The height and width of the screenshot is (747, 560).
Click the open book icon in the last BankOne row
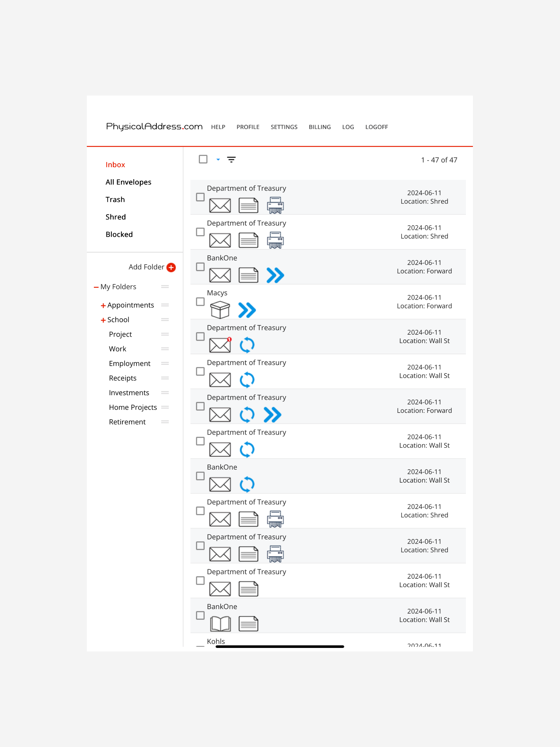click(x=220, y=624)
